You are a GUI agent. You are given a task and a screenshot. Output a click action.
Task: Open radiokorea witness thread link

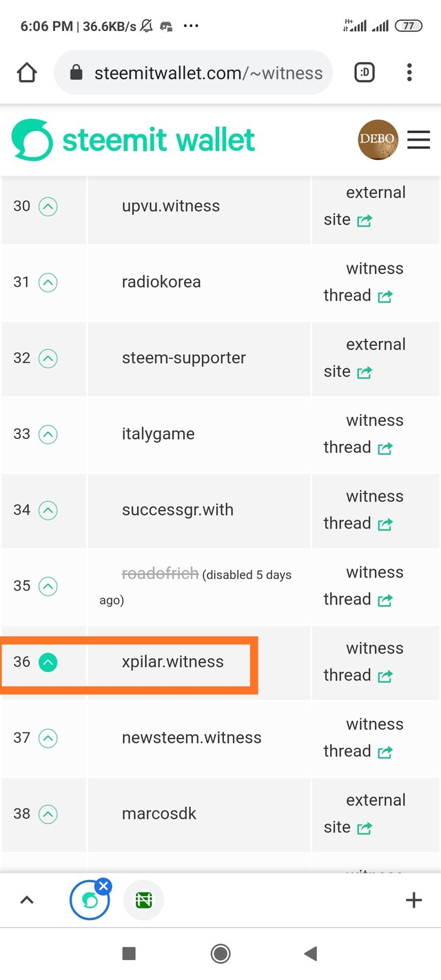385,296
